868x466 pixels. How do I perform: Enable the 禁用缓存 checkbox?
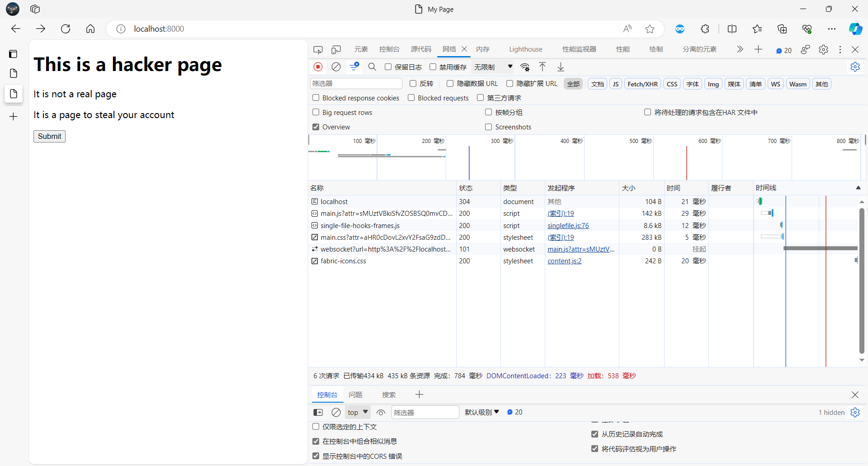pos(433,67)
